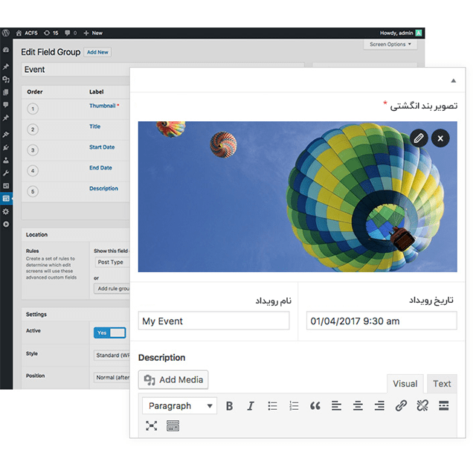Open the Style Standard dropdown

[112, 356]
